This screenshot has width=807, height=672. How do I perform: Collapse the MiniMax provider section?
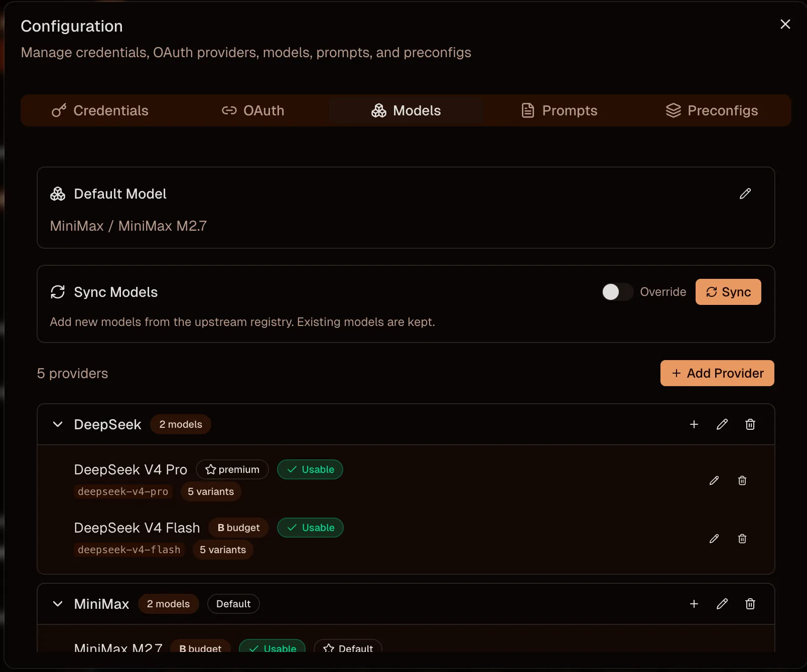point(58,604)
